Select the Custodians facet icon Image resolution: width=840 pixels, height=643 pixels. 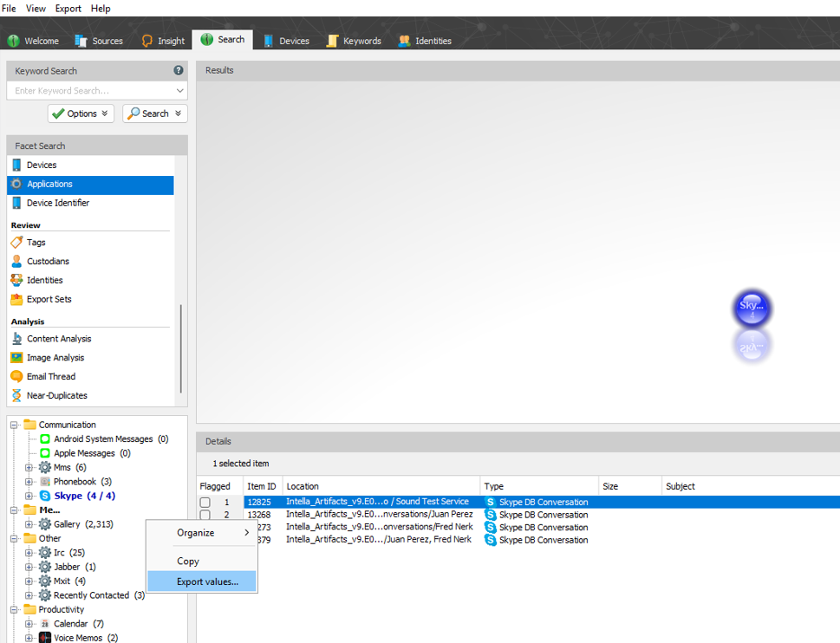[x=16, y=262]
